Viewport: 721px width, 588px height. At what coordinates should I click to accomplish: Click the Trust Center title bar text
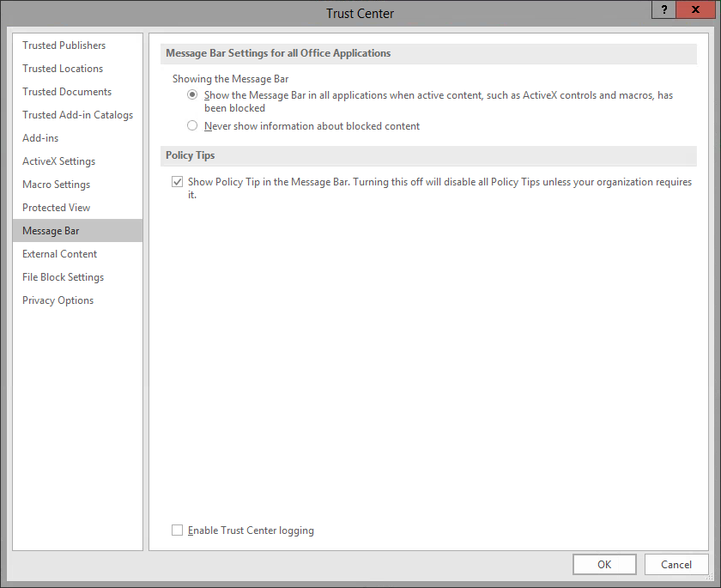coord(360,14)
